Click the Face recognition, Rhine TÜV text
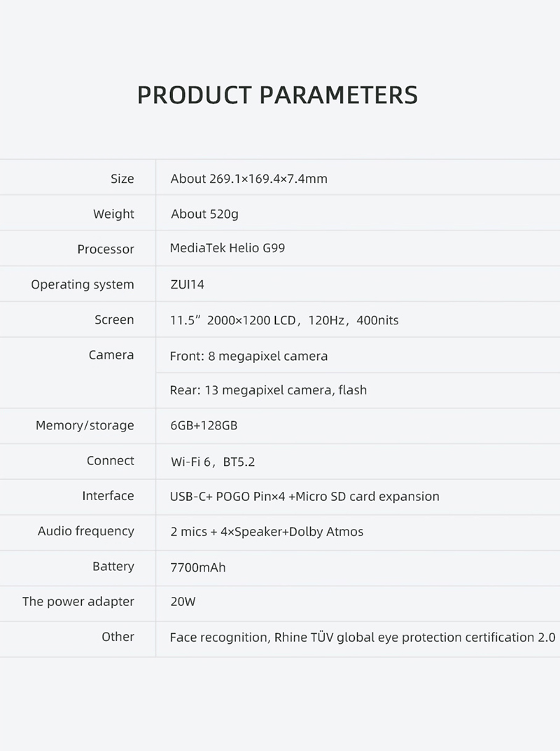Image resolution: width=560 pixels, height=751 pixels. point(252,638)
